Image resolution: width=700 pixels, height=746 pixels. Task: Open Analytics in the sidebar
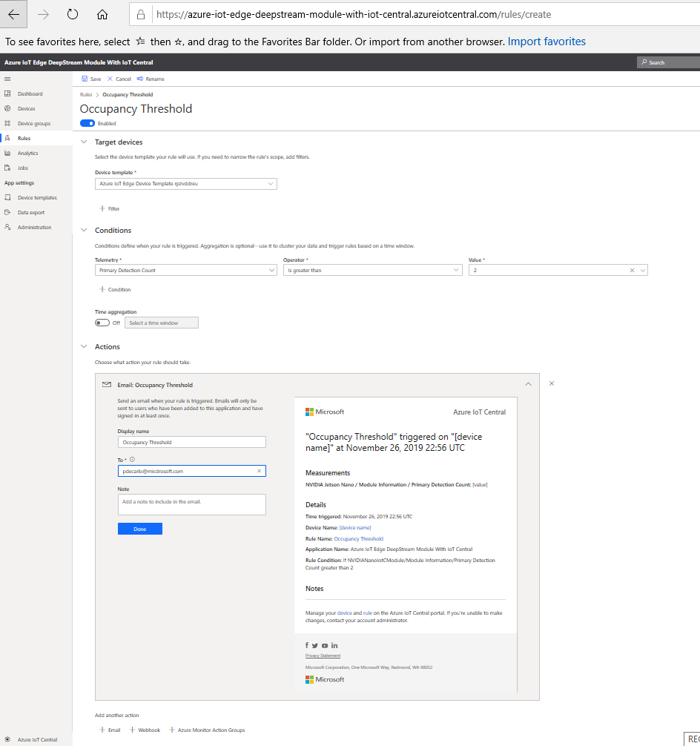[x=27, y=154]
